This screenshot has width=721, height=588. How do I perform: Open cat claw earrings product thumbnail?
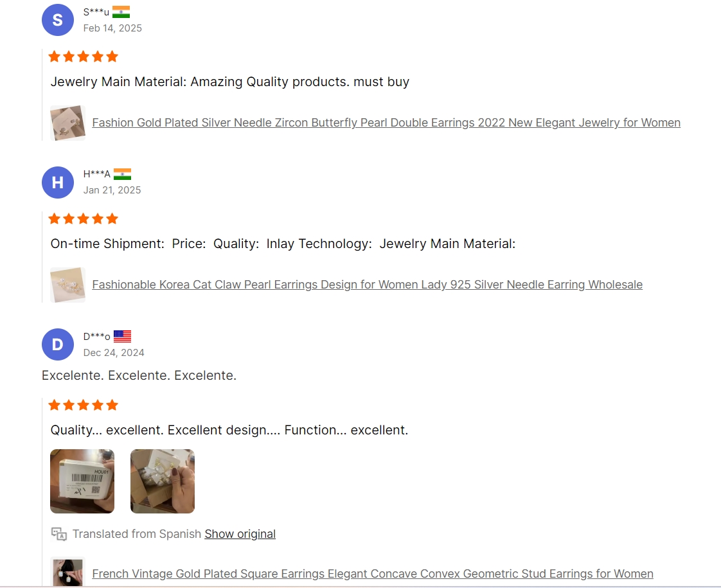pos(67,285)
